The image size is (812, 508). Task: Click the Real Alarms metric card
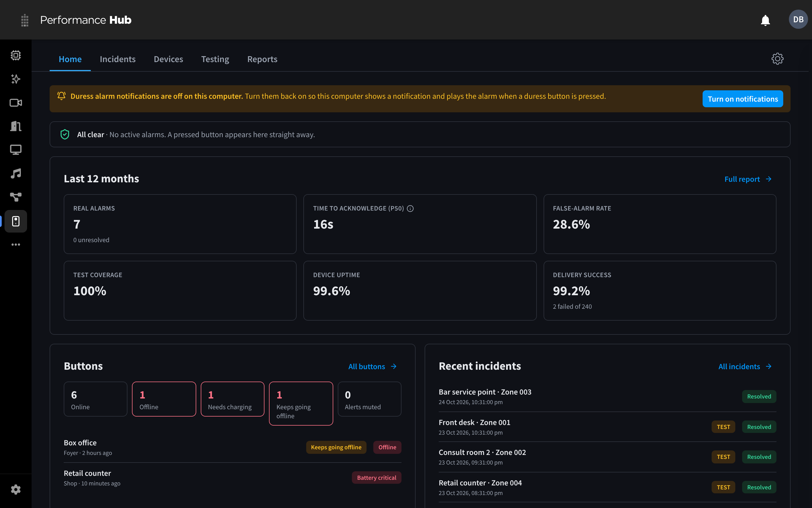(180, 224)
